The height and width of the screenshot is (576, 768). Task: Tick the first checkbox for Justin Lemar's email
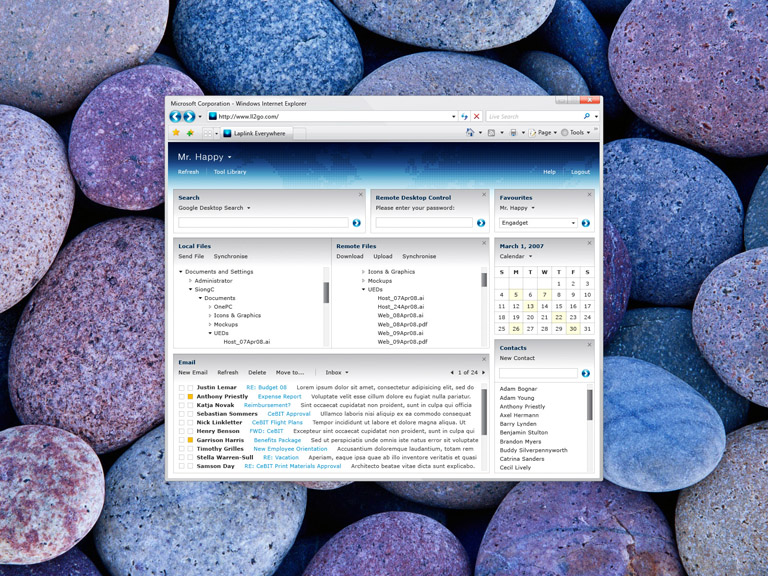click(181, 388)
